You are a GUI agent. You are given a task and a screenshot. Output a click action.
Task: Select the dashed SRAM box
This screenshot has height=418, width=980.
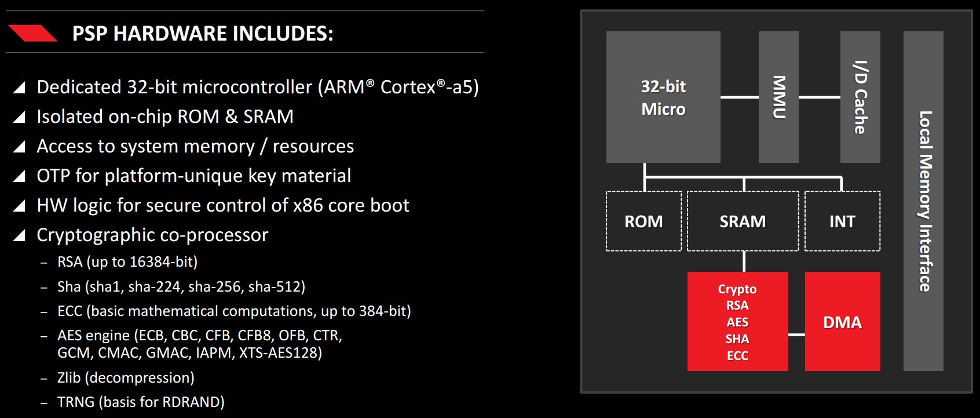point(743,221)
